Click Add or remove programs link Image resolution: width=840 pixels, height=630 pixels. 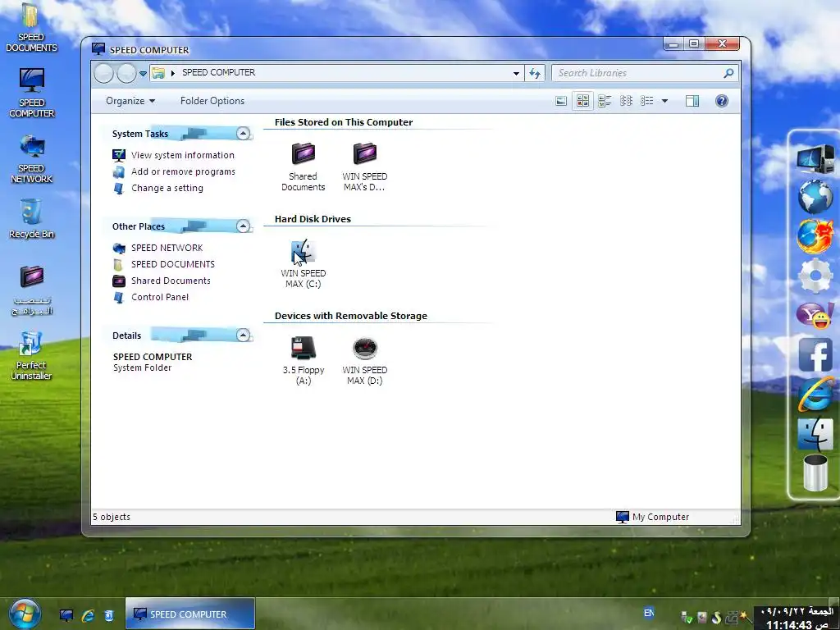pos(183,171)
